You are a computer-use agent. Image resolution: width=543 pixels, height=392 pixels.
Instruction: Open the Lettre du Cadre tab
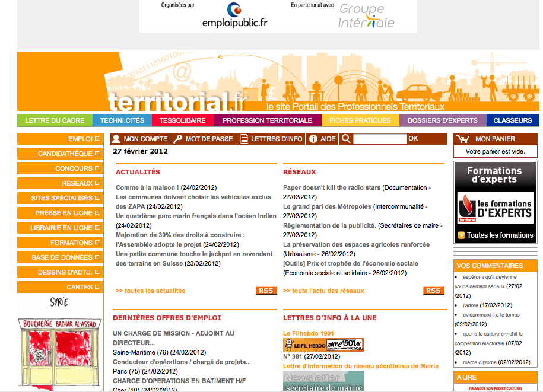[55, 120]
